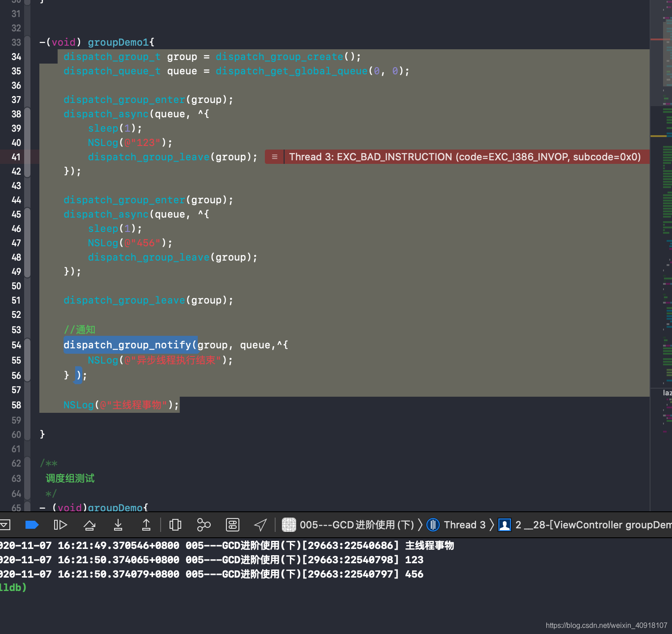Click console log line ending 456
Viewport: 672px width, 634px height.
pyautogui.click(x=212, y=574)
